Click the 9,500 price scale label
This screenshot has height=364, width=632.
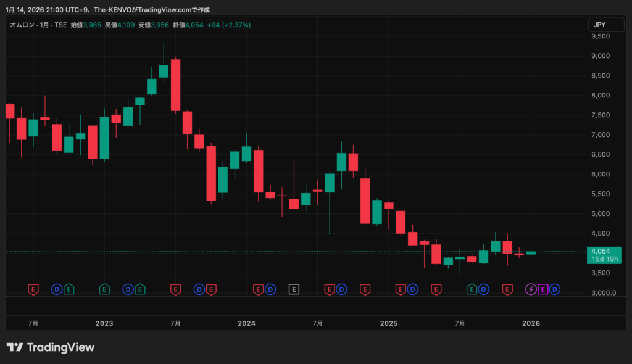coord(601,36)
